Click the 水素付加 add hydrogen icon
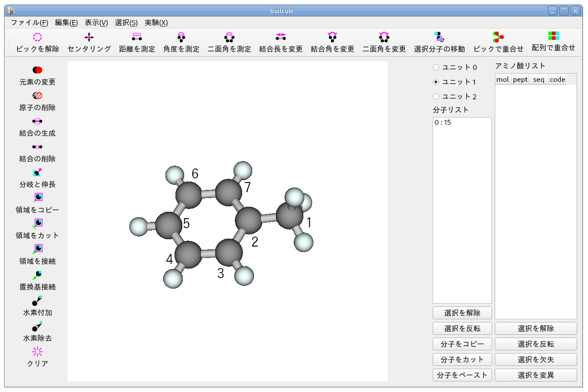Viewport: 588px width, 392px height. tap(37, 301)
